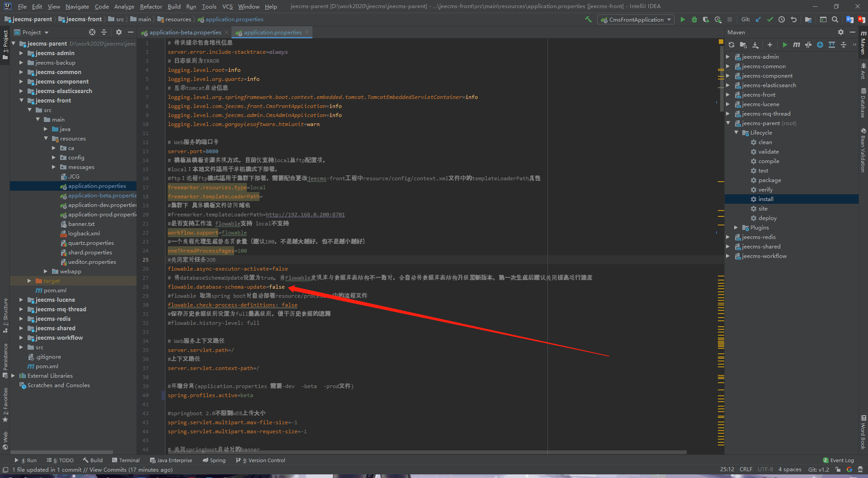
Task: Build project using the hammer icon
Action: [588, 19]
